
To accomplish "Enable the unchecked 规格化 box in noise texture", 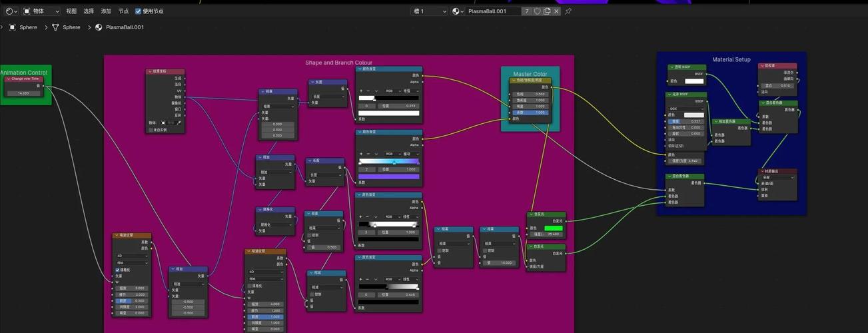I will pyautogui.click(x=250, y=286).
